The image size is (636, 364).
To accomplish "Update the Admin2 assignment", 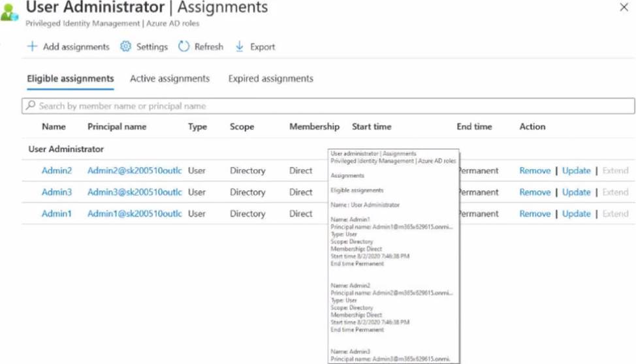I will 576,171.
